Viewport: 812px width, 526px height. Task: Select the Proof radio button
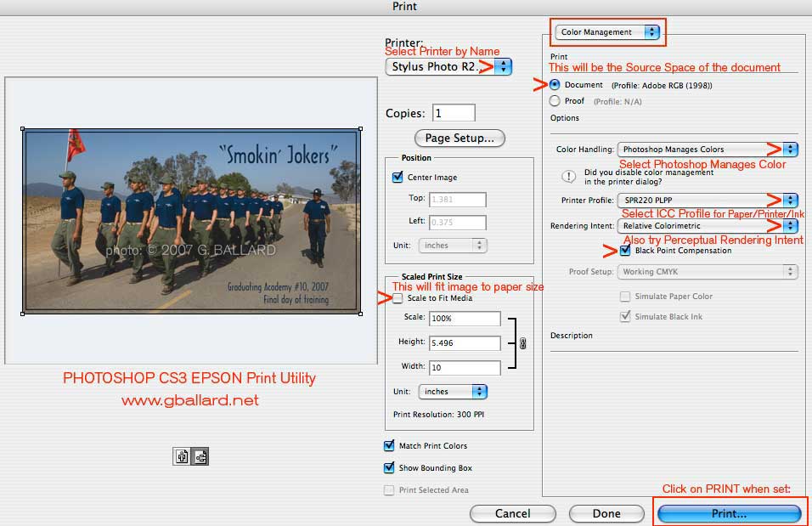pyautogui.click(x=555, y=101)
